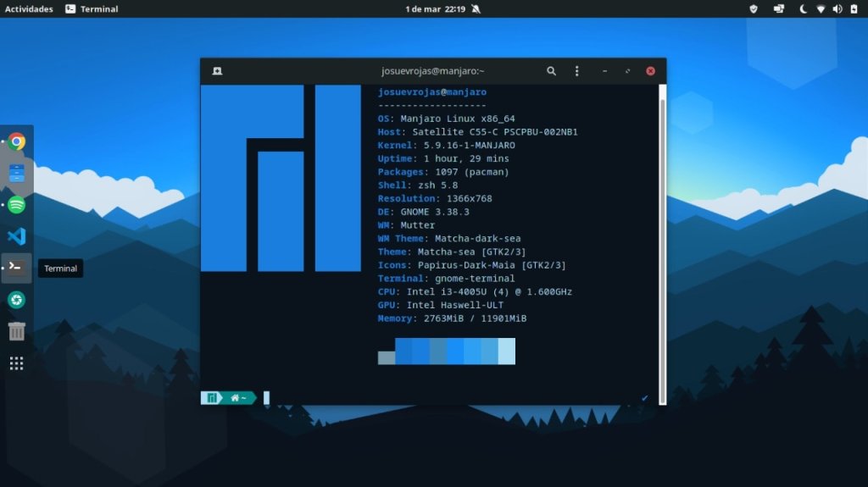The image size is (868, 487).
Task: Open the terminal search tool
Action: click(551, 71)
